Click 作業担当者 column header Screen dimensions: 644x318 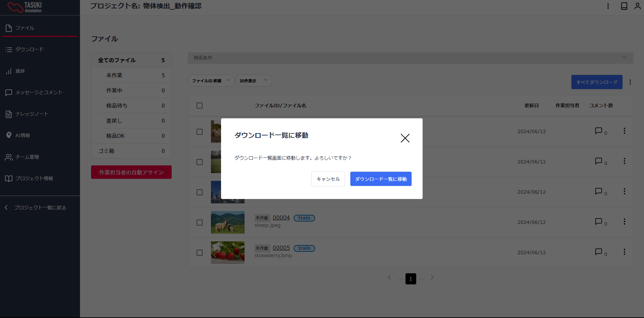(567, 106)
